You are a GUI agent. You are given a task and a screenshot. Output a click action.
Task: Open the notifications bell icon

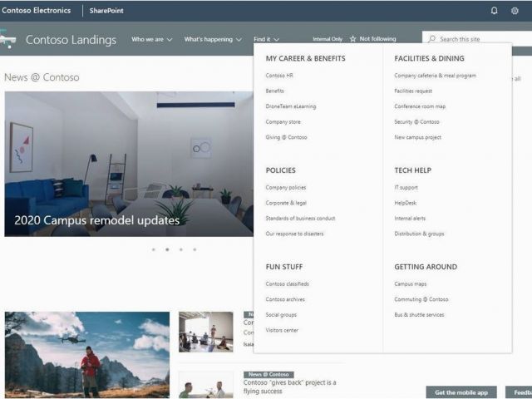tap(495, 11)
